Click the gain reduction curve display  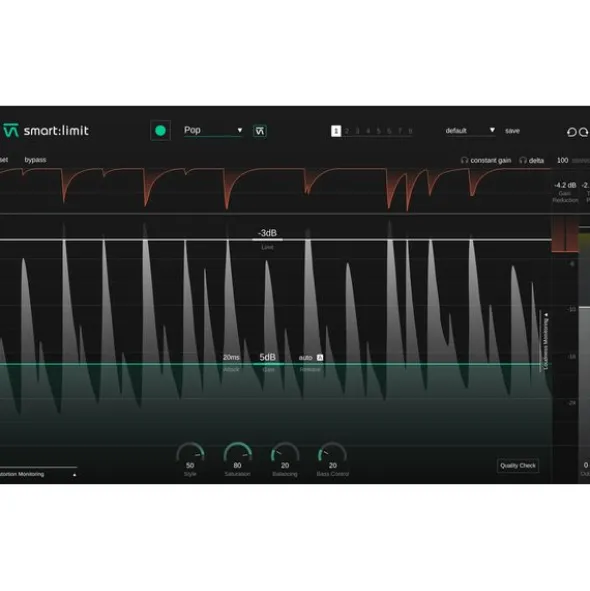[275, 190]
